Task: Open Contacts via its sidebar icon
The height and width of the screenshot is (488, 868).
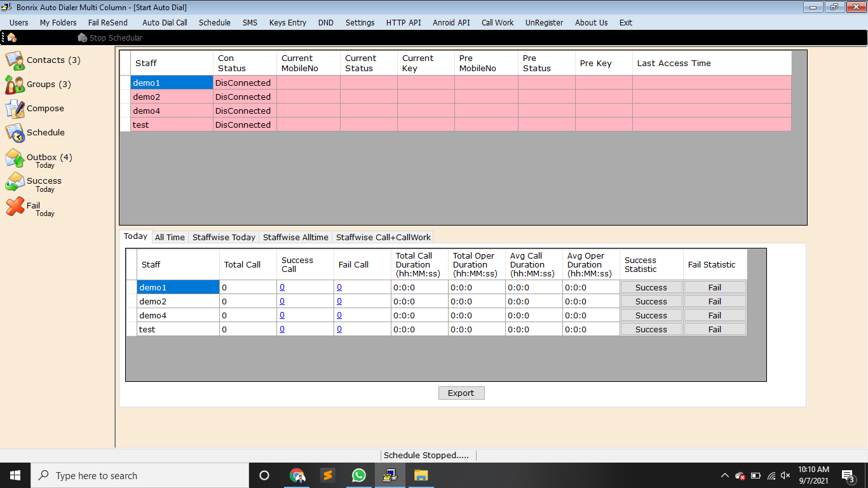Action: pos(15,60)
